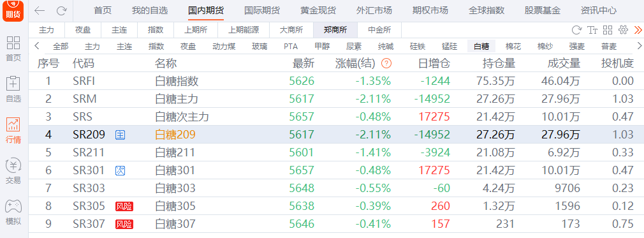
Task: Show more categories with right chevron
Action: [x=639, y=46]
